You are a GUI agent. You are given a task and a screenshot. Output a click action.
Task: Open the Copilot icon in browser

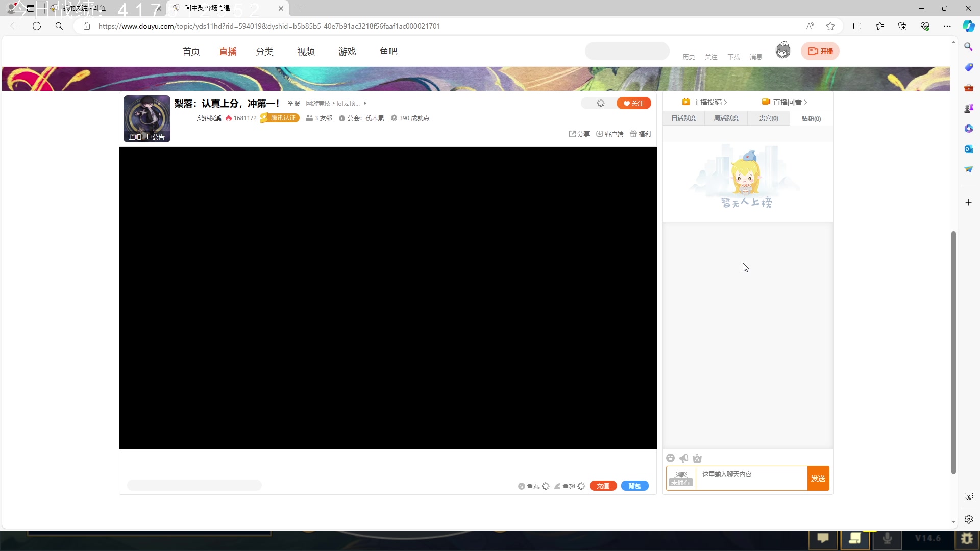tap(968, 26)
